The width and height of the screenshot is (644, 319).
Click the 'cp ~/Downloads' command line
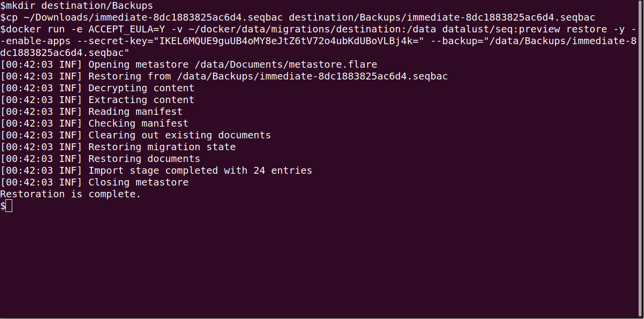[301, 18]
